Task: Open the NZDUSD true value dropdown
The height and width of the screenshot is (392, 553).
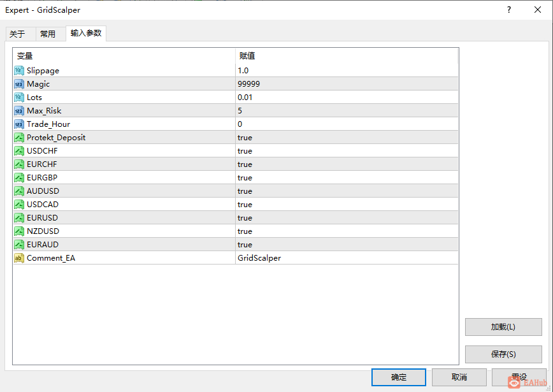Action: click(x=347, y=231)
